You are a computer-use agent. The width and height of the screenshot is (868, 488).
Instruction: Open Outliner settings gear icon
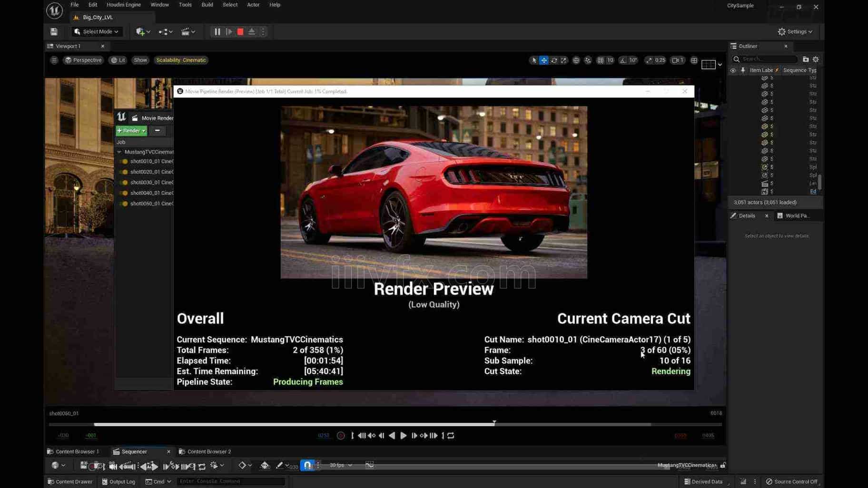[816, 59]
